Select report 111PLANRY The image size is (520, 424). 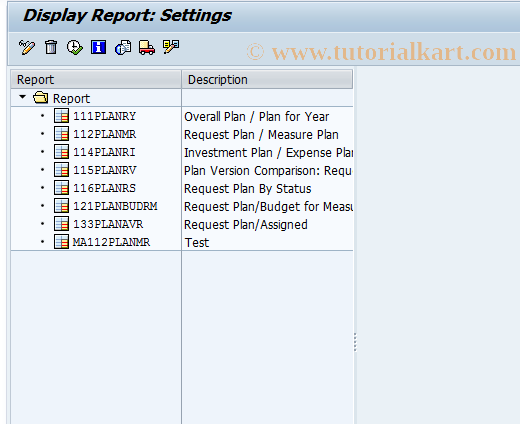(x=104, y=116)
